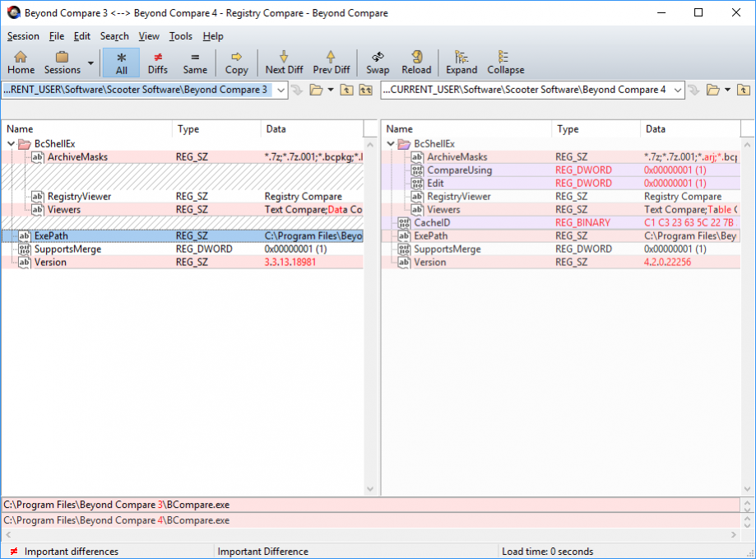Open the Sessions dropdown arrow

pyautogui.click(x=90, y=63)
